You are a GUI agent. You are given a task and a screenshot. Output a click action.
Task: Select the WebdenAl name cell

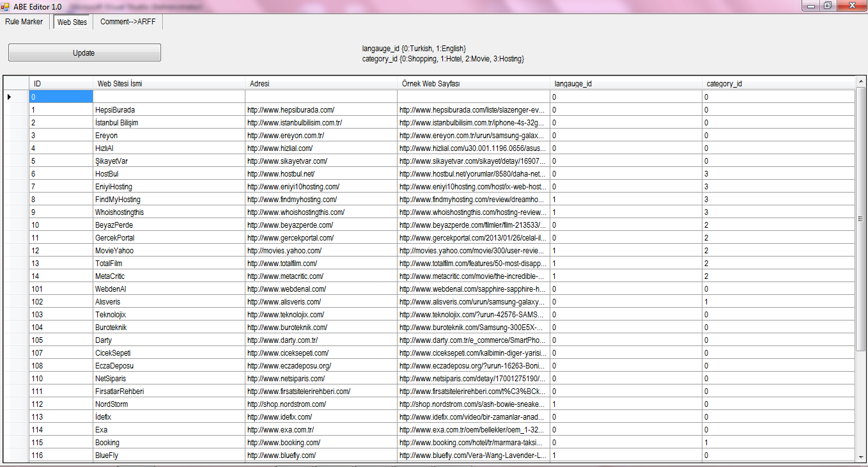tap(169, 289)
